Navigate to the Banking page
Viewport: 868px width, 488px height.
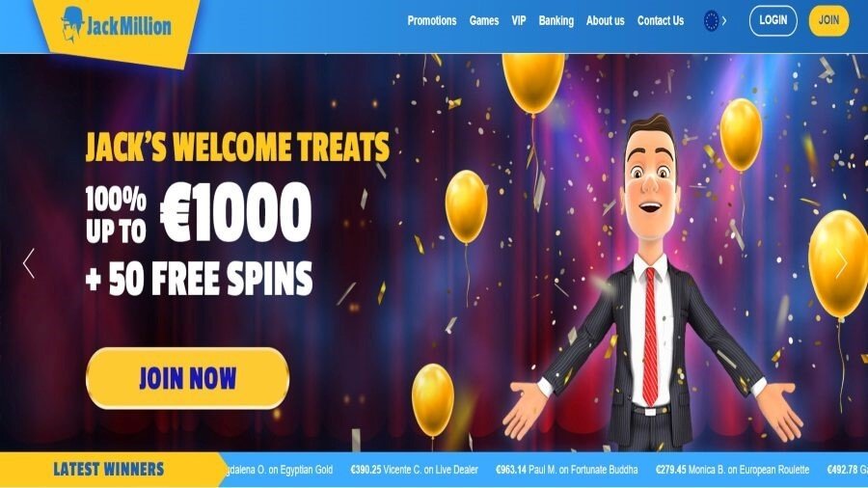pyautogui.click(x=556, y=20)
